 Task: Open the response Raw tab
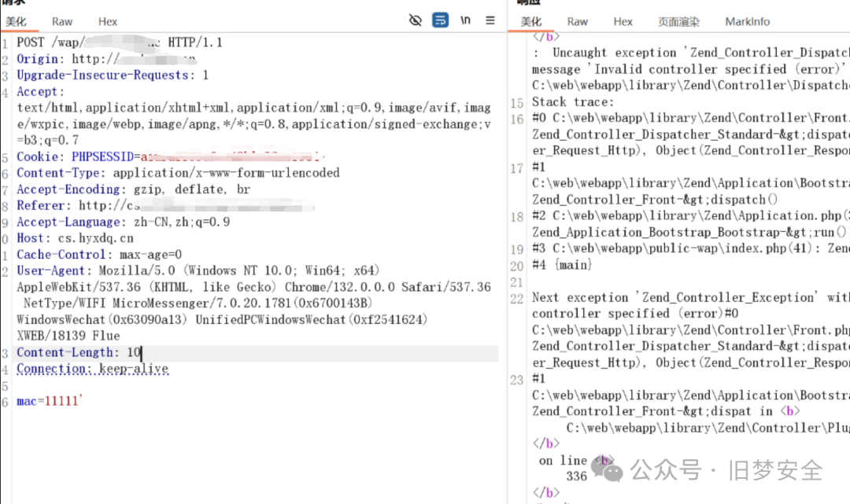[578, 22]
